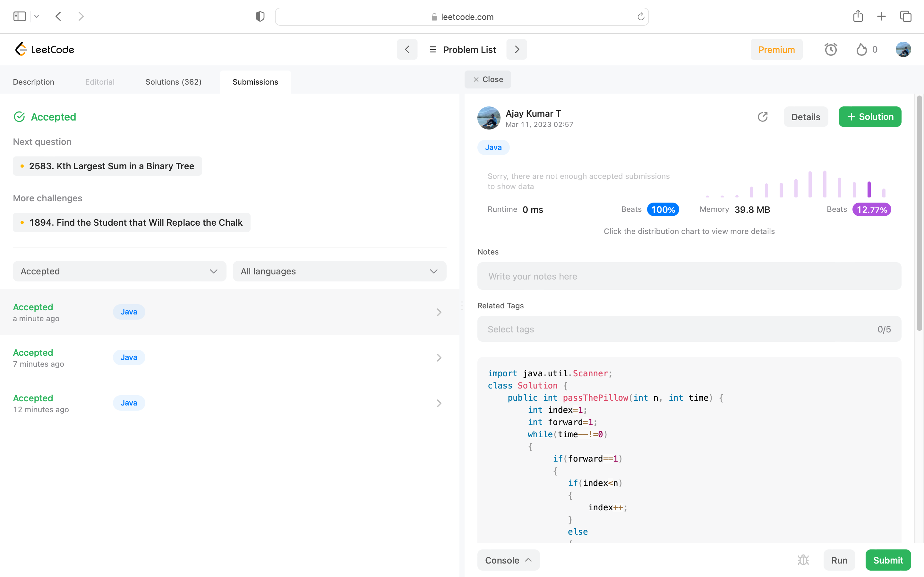Click the share submission circular arrow icon
Viewport: 924px width, 577px height.
[x=763, y=117]
